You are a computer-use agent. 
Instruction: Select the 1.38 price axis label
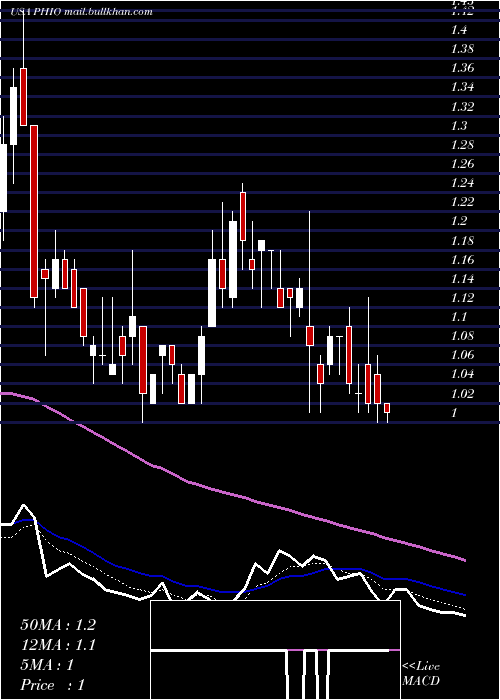coord(462,49)
